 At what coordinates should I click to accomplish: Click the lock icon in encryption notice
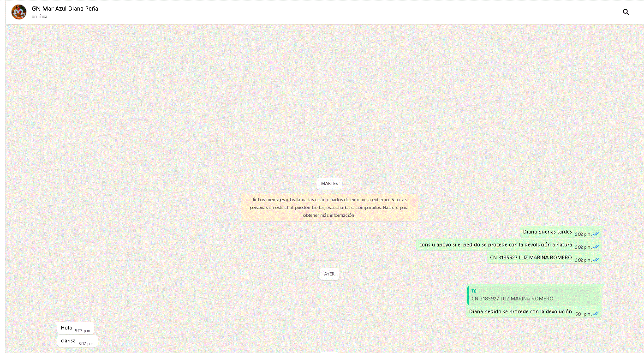click(254, 200)
